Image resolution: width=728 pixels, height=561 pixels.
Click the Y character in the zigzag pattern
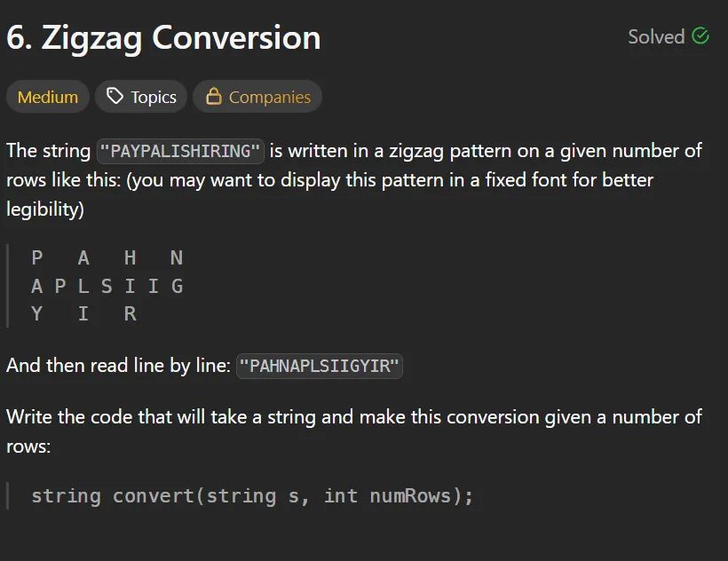pos(36,313)
